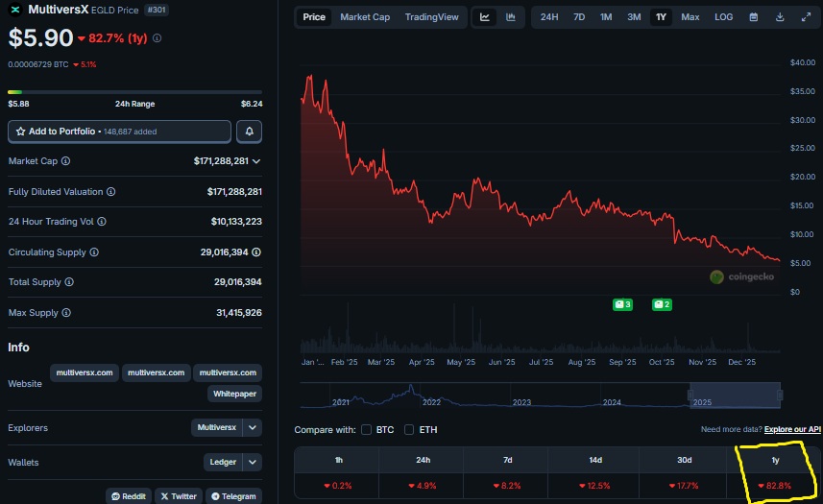Click the MultiversX logo icon
823x504 pixels.
coord(15,10)
